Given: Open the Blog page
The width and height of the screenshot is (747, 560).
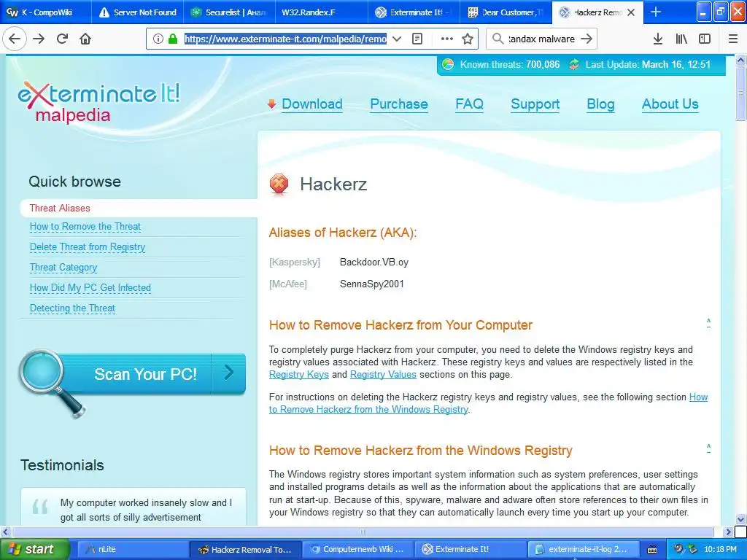Looking at the screenshot, I should 600,104.
